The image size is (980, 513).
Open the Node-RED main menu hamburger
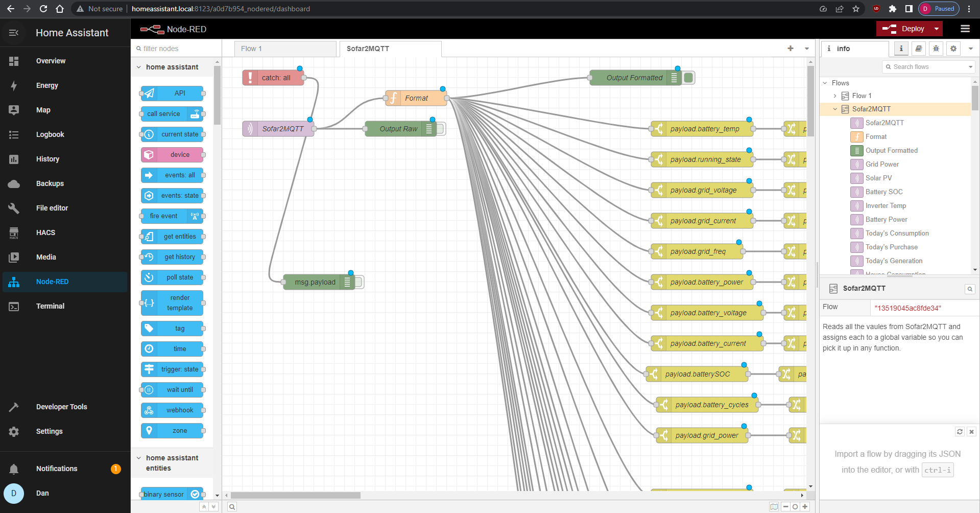click(x=965, y=29)
